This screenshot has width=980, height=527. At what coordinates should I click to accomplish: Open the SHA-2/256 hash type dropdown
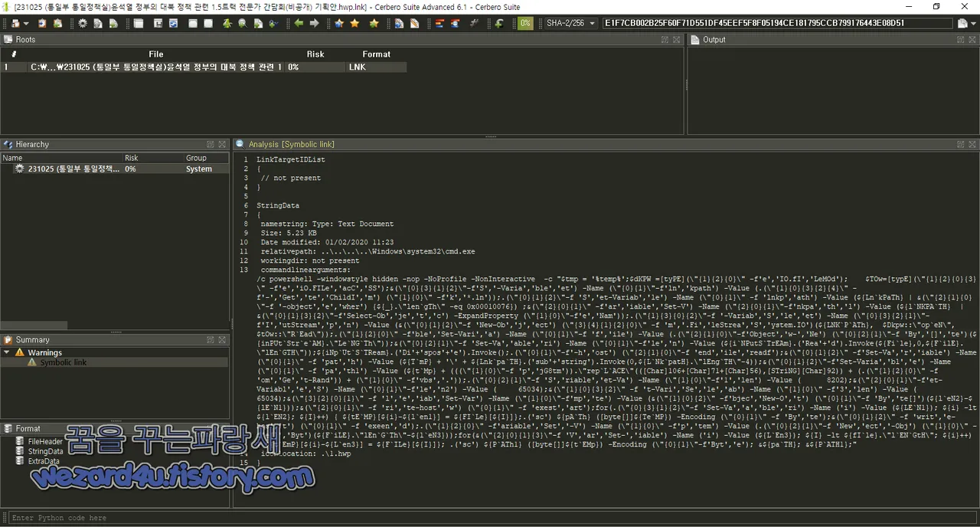tap(570, 23)
